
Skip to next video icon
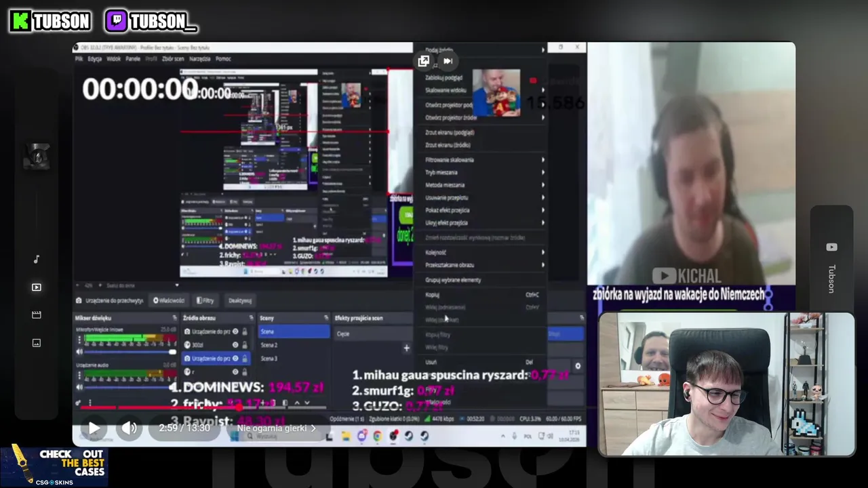[448, 61]
